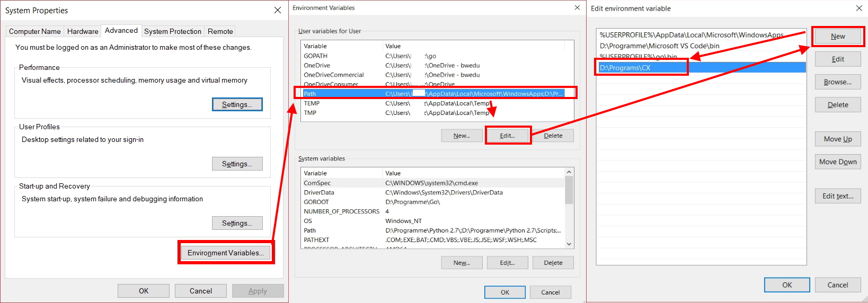Click Delete under System variables
Viewport: 868px width, 303px height.
coord(553,263)
